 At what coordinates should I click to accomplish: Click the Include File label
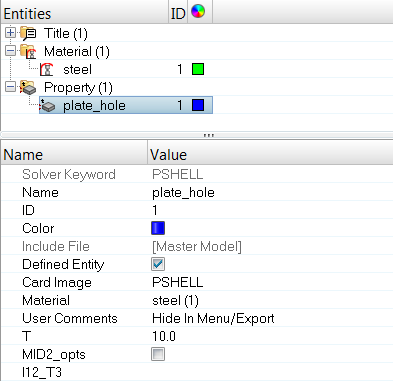click(56, 246)
